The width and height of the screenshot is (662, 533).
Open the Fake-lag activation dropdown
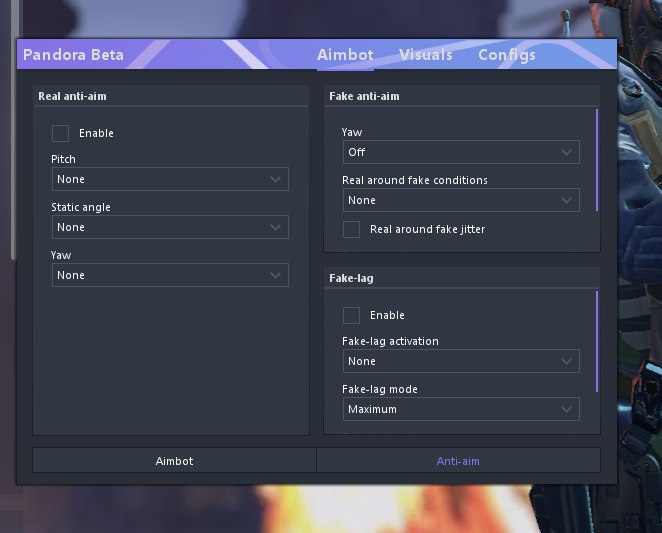(x=461, y=361)
